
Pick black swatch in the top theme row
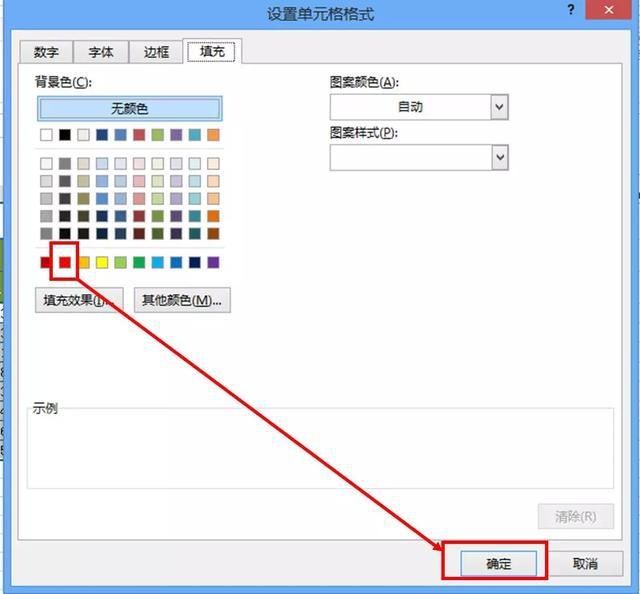coord(64,135)
